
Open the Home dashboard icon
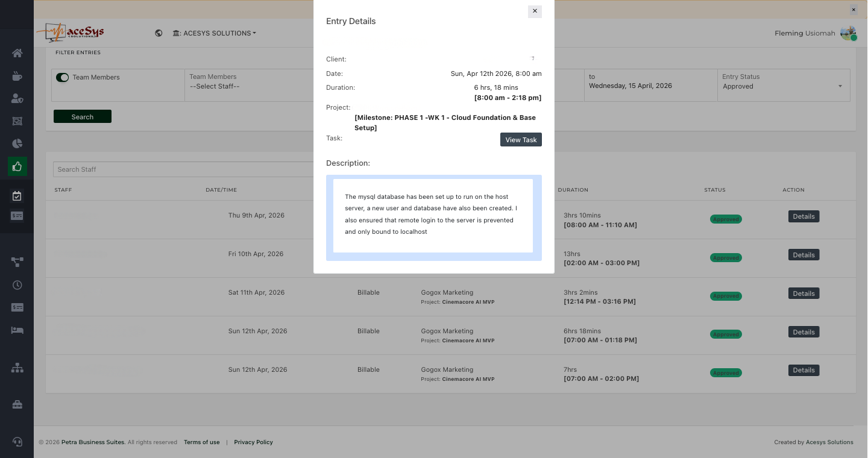tap(17, 53)
